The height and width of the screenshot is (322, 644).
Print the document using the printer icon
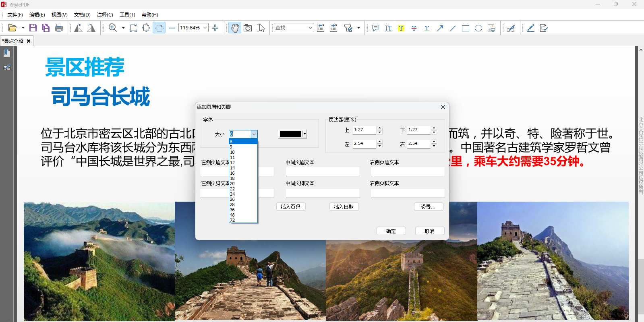[x=59, y=28]
